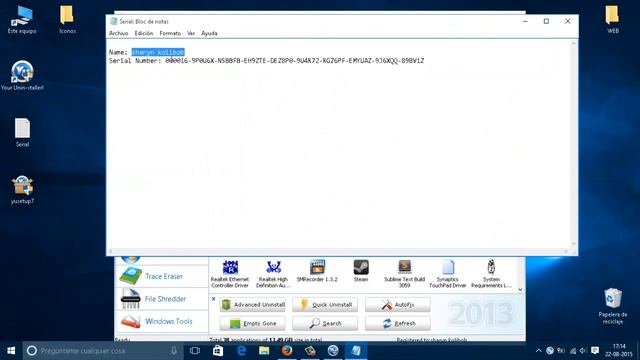Click the highlighted name sharyn kolibob
This screenshot has width=640, height=360.
tap(158, 52)
